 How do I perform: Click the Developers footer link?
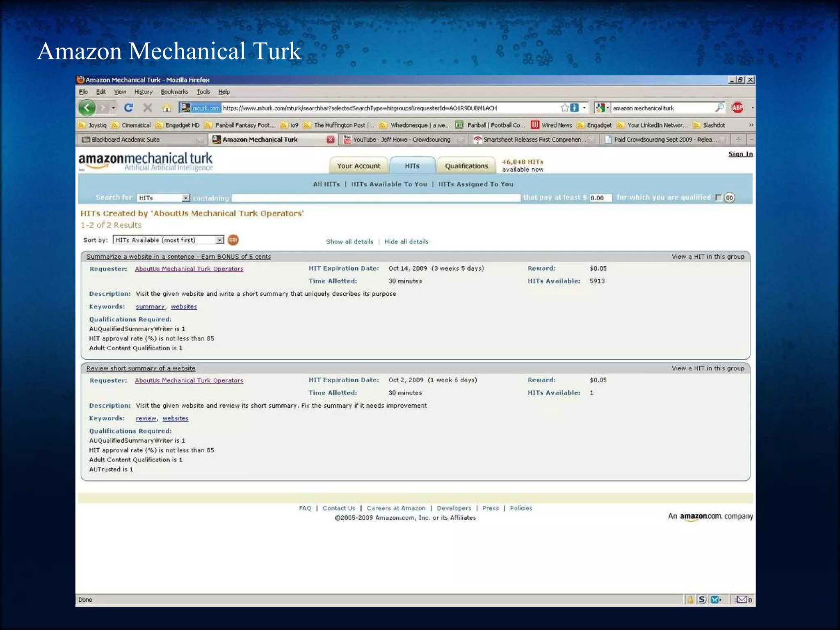(454, 508)
